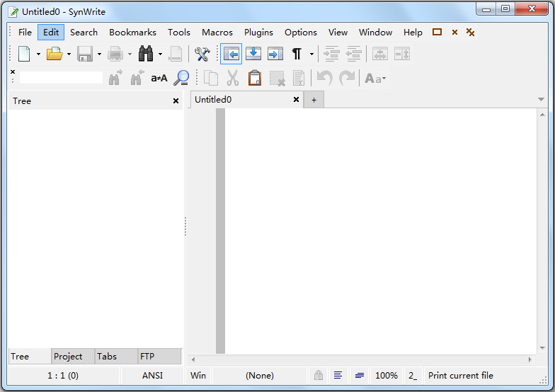Click the full screen rectangle icon in menu bar
The image size is (555, 392).
pos(437,33)
